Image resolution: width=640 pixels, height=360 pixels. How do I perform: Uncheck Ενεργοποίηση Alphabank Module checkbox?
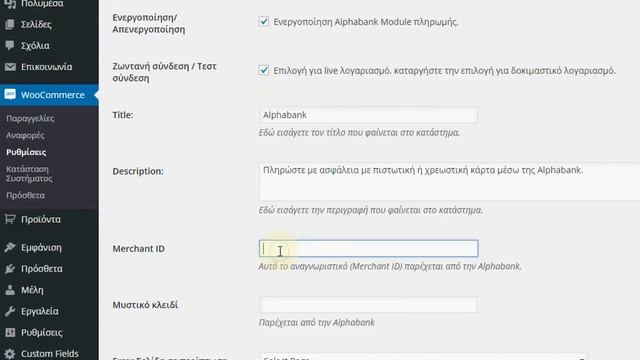coord(264,22)
